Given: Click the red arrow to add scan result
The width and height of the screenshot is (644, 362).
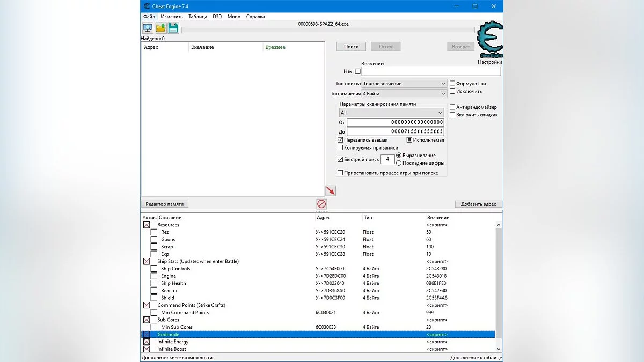Looking at the screenshot, I should pyautogui.click(x=331, y=190).
